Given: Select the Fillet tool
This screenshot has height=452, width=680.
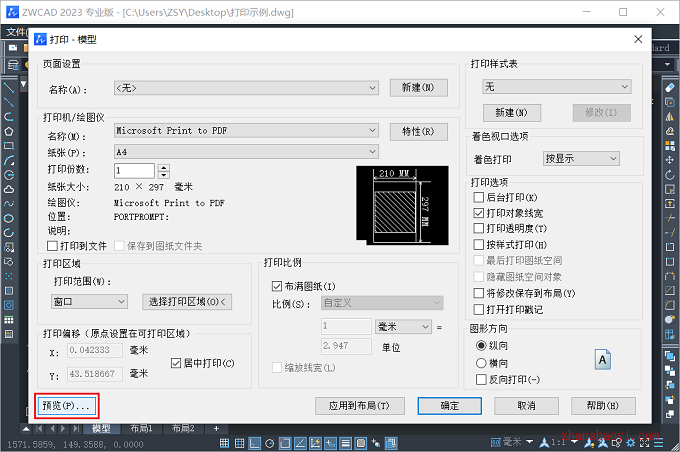Looking at the screenshot, I should point(670,305).
